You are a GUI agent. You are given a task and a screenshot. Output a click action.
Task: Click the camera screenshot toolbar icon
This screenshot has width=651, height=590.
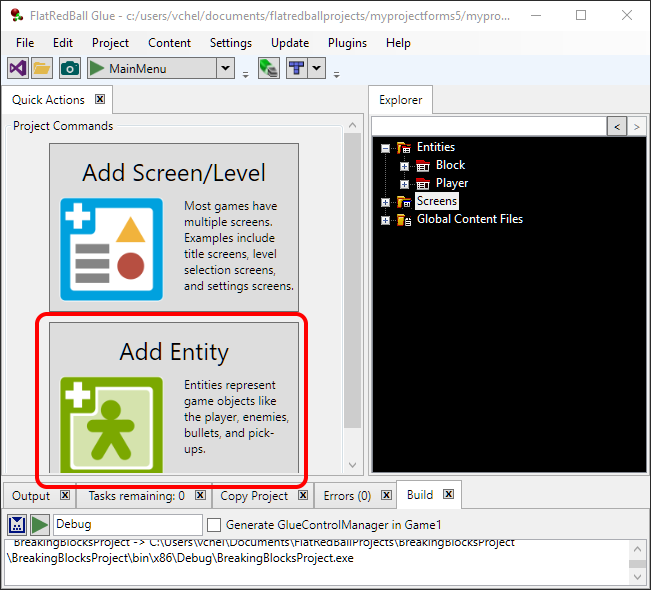pyautogui.click(x=69, y=68)
